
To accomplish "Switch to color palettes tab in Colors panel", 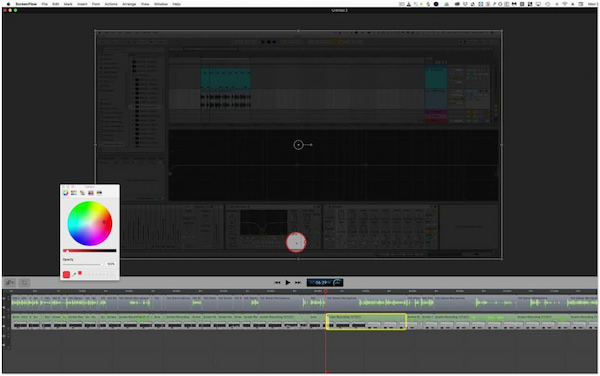I will 82,193.
